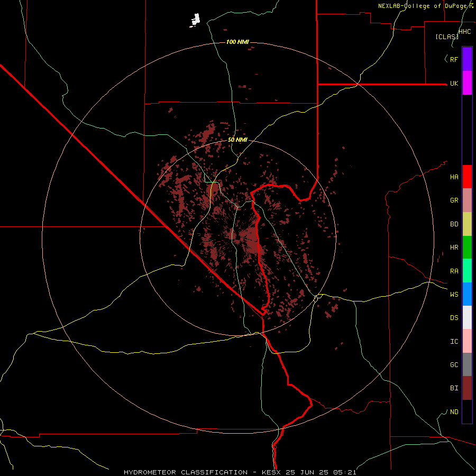Click the RA legend label
Screen dimensions: 476x476
(x=454, y=271)
